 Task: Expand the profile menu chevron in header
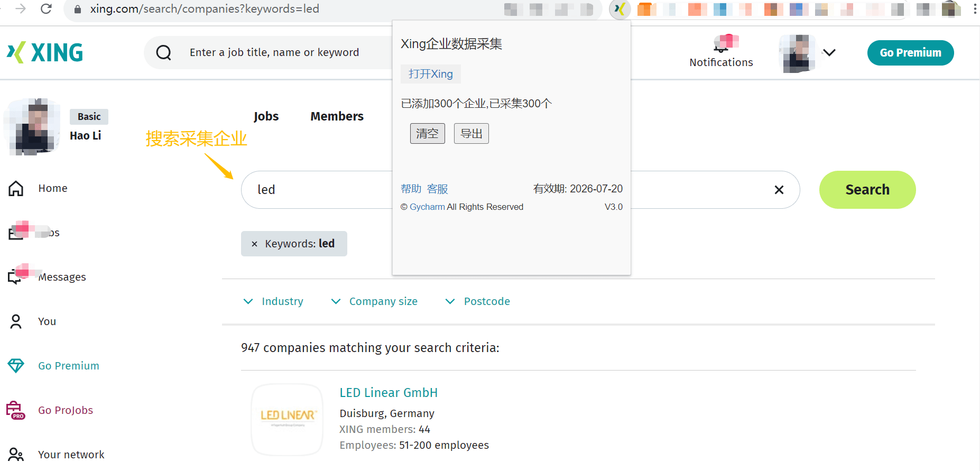click(829, 53)
